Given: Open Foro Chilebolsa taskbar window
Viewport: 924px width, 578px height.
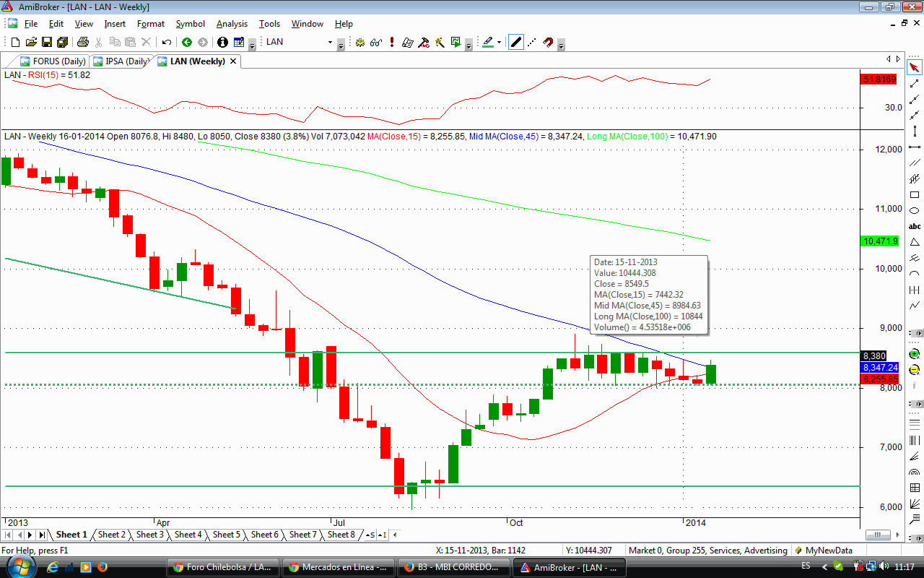Looking at the screenshot, I should click(x=223, y=567).
